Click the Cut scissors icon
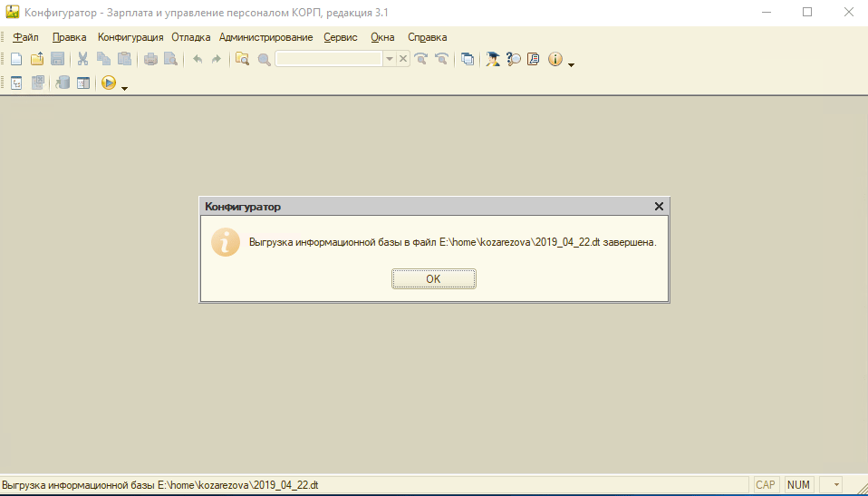This screenshot has width=868, height=496. (83, 59)
